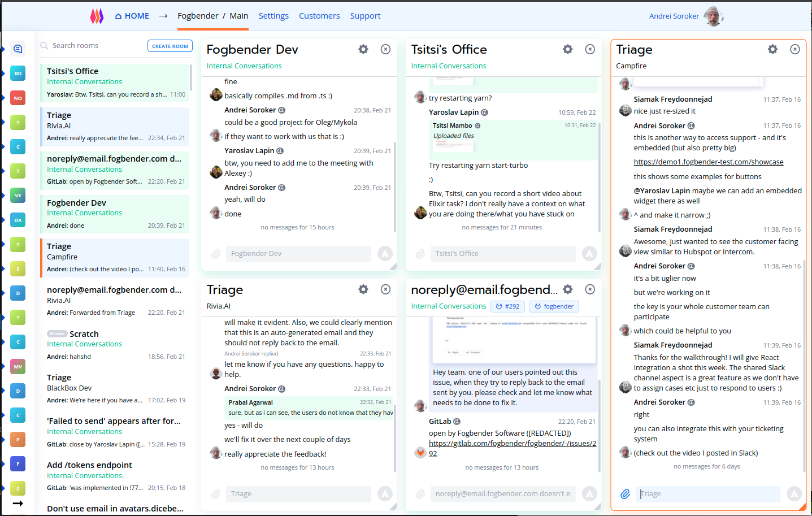Open private Scratch room in list
The width and height of the screenshot is (812, 516).
point(115,345)
